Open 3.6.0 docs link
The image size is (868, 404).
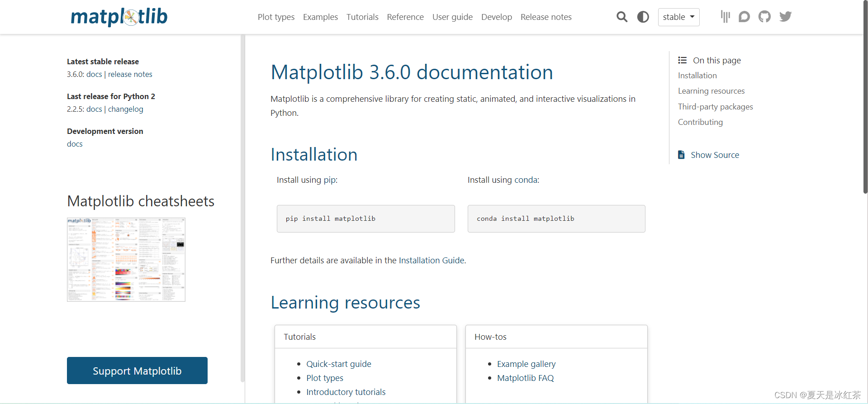click(94, 74)
